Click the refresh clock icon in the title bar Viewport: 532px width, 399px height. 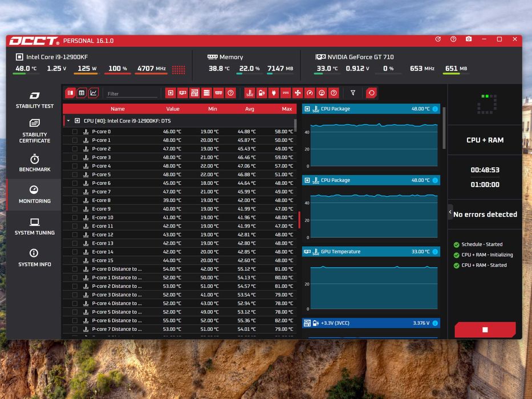438,39
